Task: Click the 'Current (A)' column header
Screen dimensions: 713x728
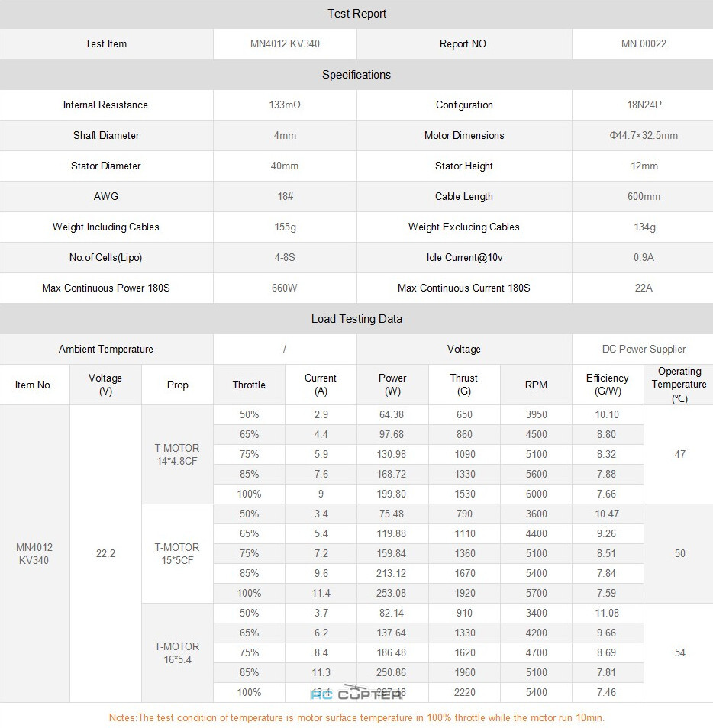Action: tap(321, 385)
